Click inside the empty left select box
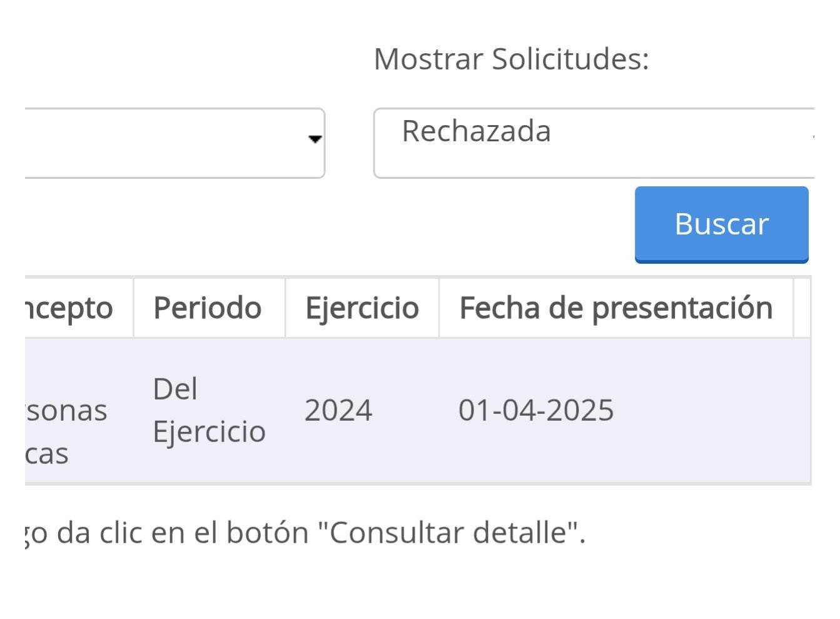 [169, 143]
